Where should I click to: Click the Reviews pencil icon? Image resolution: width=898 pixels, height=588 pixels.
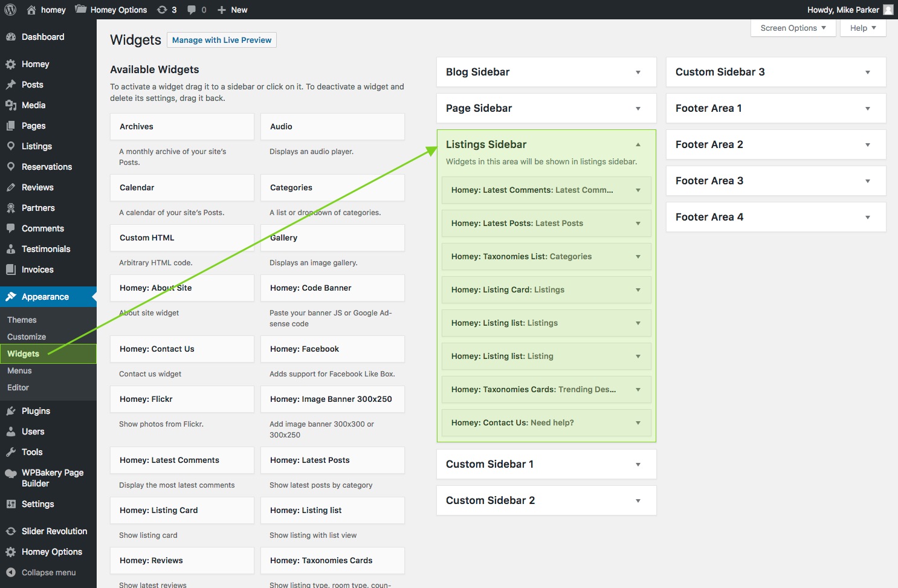11,187
